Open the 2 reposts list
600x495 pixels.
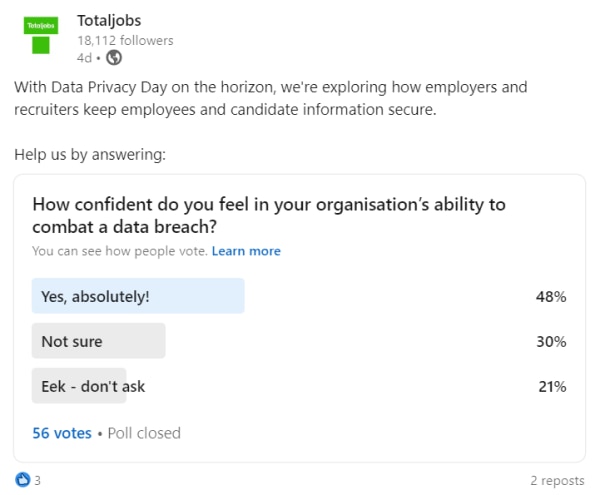click(x=557, y=480)
